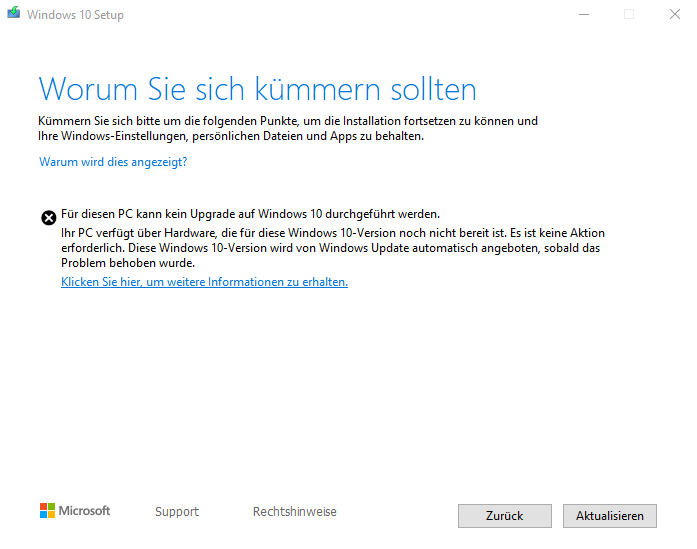The image size is (697, 549).
Task: Close the Windows 10 Setup window
Action: pyautogui.click(x=675, y=15)
